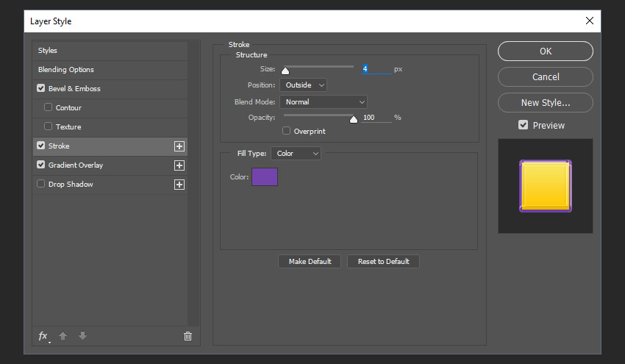Open the fx effects menu icon

pos(43,336)
